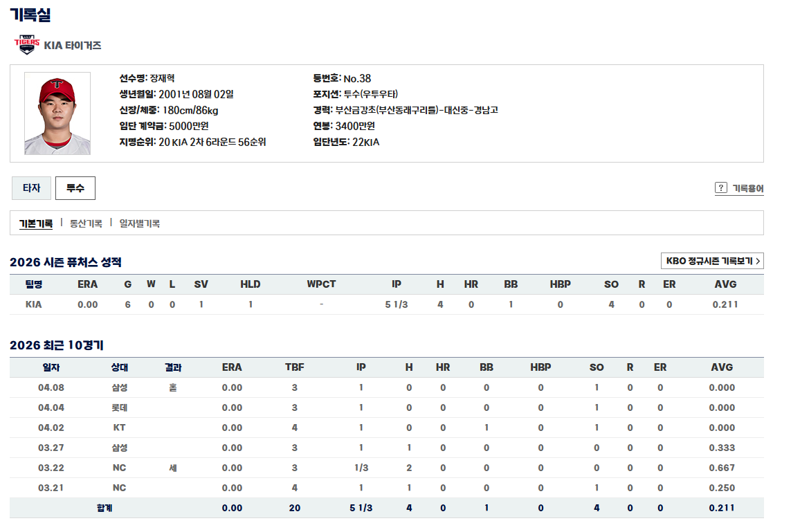Open the 기록용어 glossary link
Screen dimensions: 791x532
coord(748,188)
